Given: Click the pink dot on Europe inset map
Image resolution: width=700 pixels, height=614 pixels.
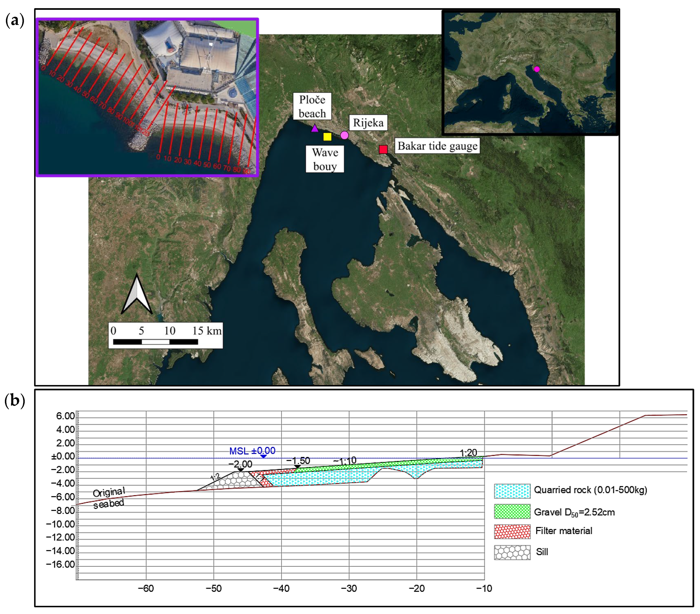Looking at the screenshot, I should (537, 69).
